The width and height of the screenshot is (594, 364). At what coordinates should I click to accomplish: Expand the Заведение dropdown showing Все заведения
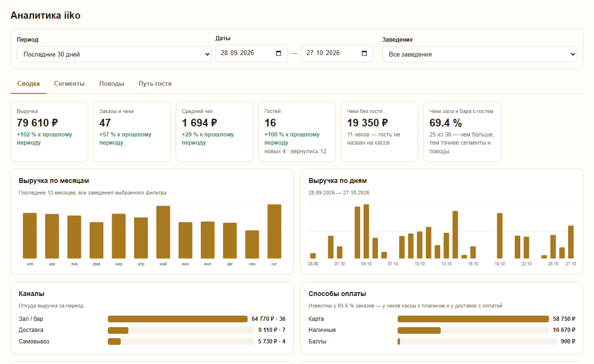click(x=480, y=54)
